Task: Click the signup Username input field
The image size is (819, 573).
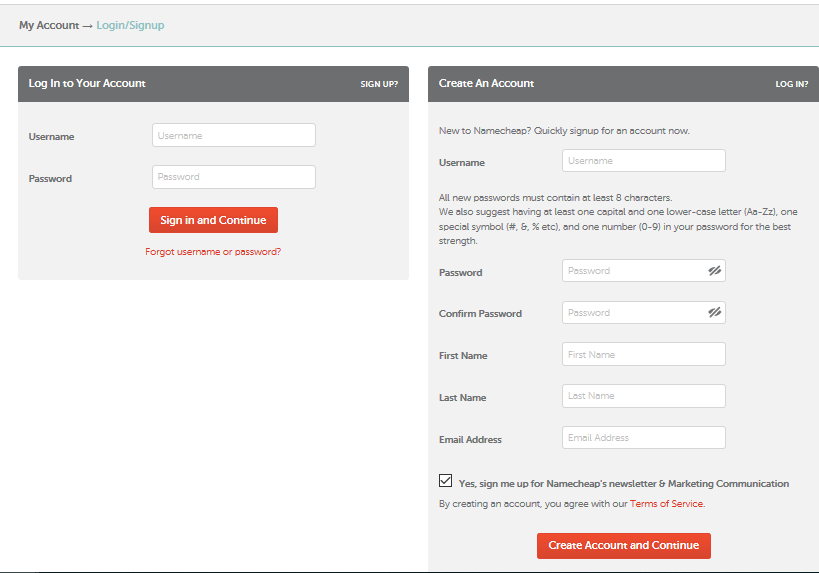Action: 644,161
